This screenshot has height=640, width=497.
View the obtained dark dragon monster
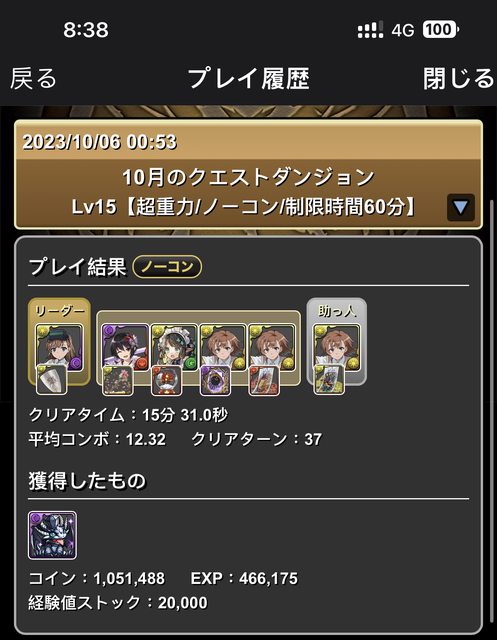[52, 535]
